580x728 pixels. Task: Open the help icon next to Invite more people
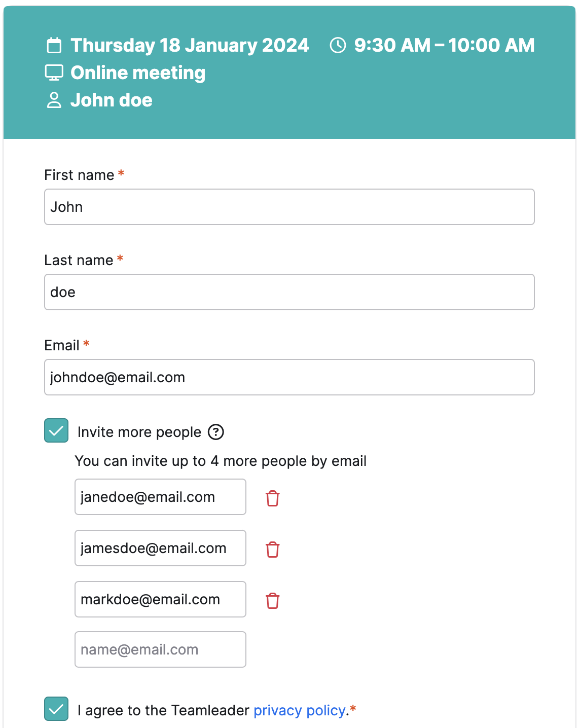click(x=216, y=432)
